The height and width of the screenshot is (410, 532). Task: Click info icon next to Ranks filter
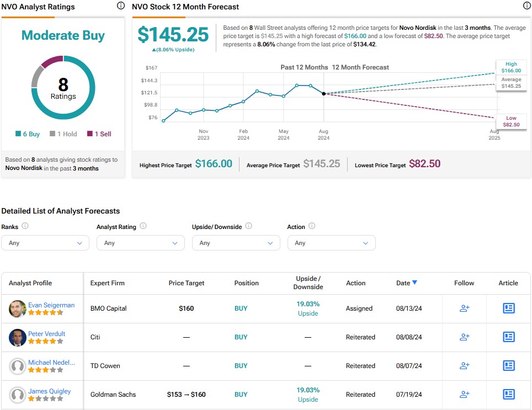(25, 226)
